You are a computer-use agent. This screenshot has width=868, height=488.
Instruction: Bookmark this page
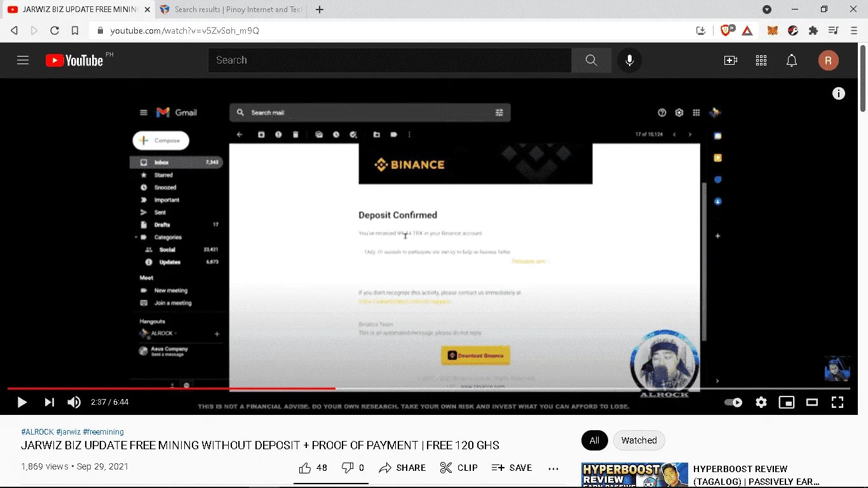tap(75, 30)
